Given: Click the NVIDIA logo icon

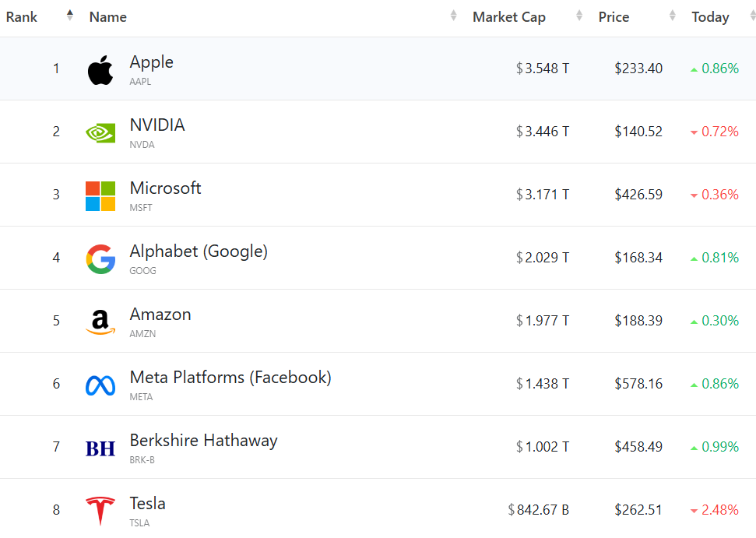Looking at the screenshot, I should tap(100, 133).
